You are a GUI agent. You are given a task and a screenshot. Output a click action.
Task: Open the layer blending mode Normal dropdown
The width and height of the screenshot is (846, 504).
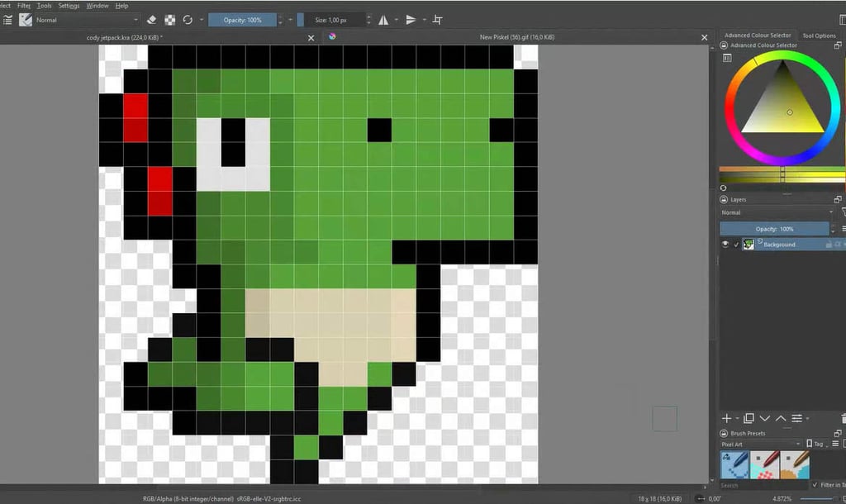[x=777, y=212]
